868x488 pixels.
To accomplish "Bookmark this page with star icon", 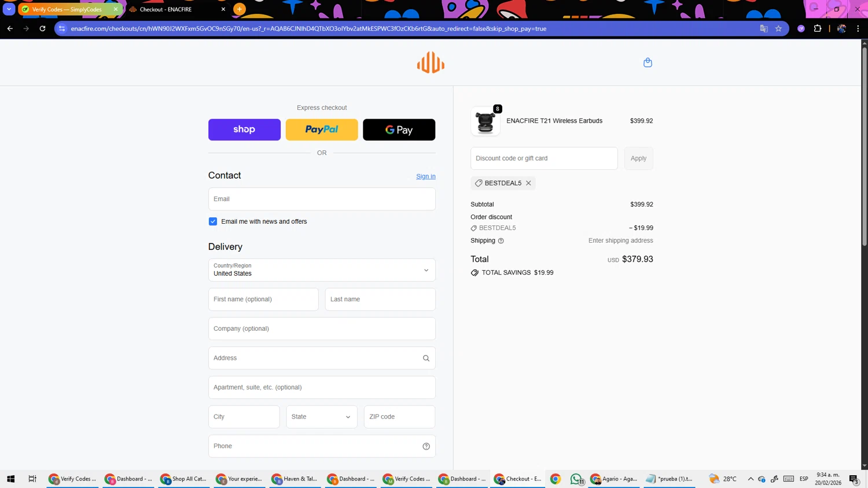I will click(778, 28).
